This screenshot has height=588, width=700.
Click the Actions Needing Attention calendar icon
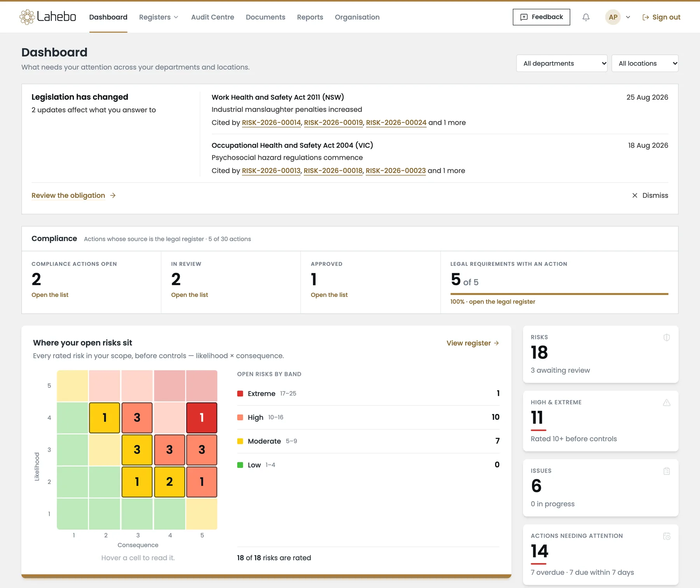[667, 536]
